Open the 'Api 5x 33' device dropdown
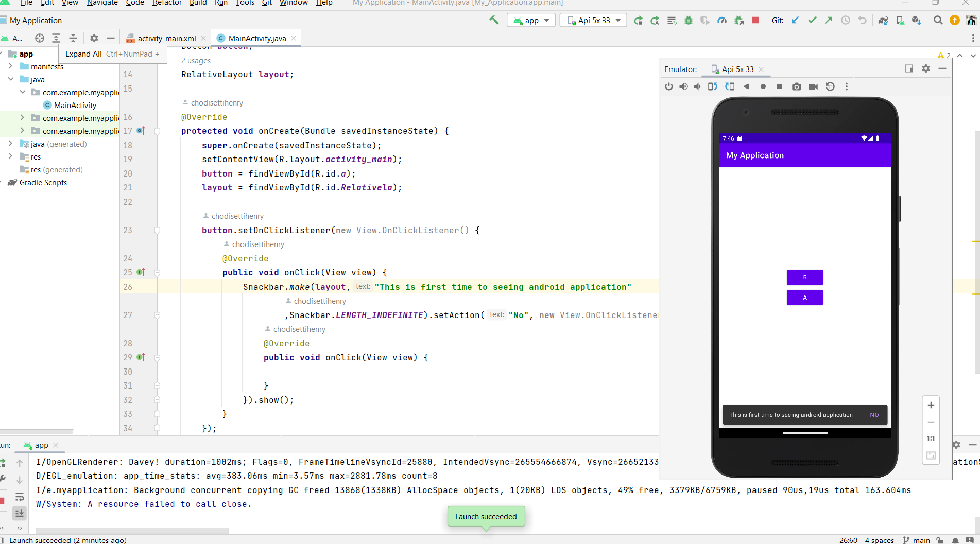Viewport: 980px width, 544px height. (593, 20)
